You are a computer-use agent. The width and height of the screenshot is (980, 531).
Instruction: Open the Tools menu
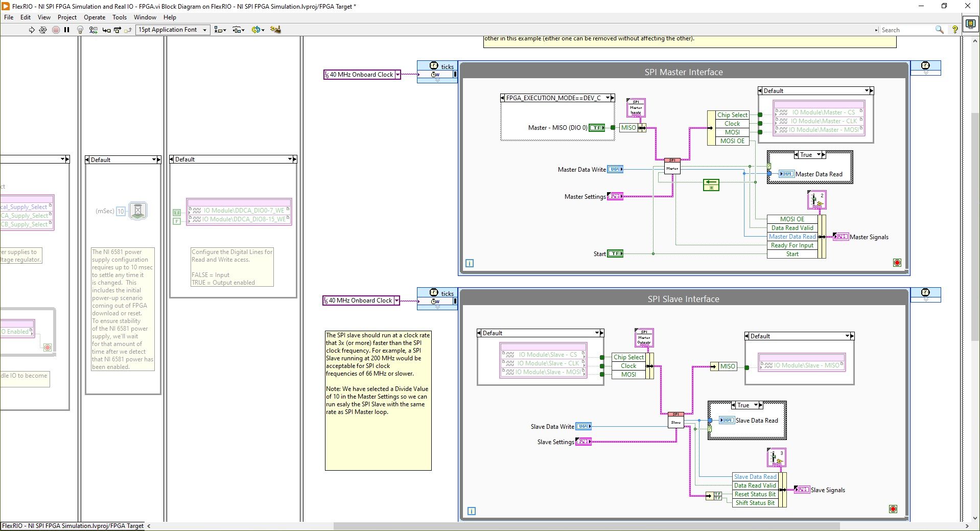119,17
